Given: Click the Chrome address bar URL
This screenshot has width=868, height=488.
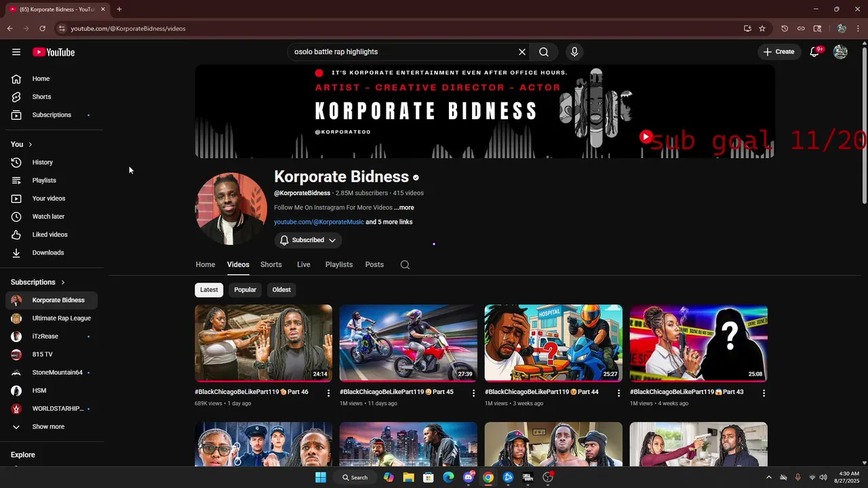Looking at the screenshot, I should pos(128,28).
